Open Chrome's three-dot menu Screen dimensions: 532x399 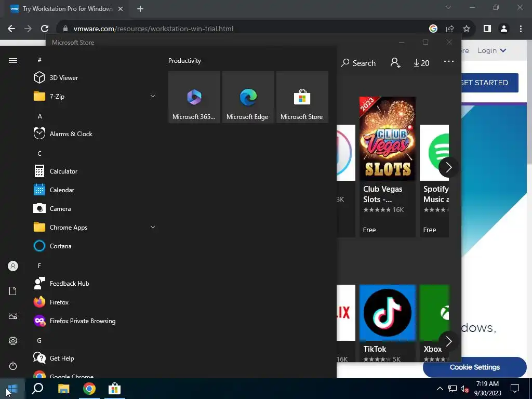coord(521,29)
